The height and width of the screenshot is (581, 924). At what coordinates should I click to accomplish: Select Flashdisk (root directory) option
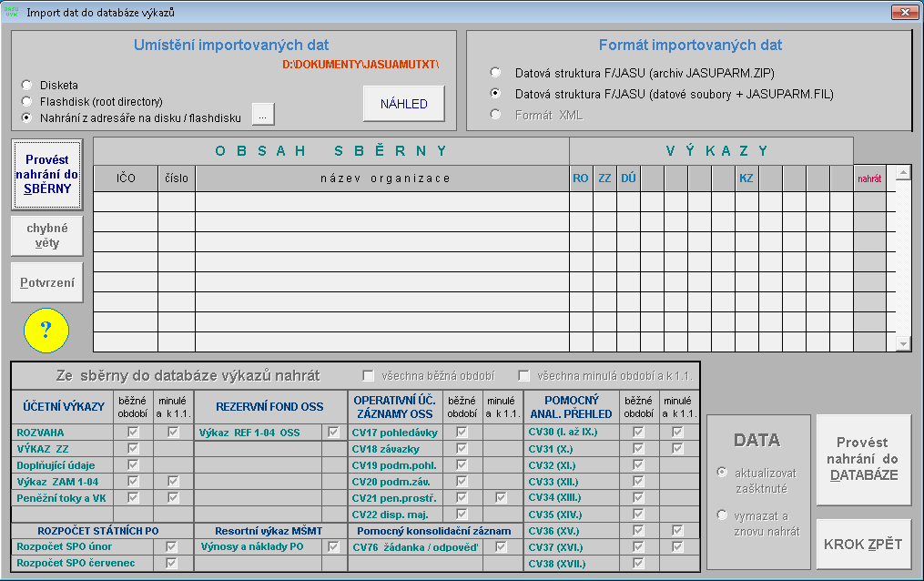[26, 101]
